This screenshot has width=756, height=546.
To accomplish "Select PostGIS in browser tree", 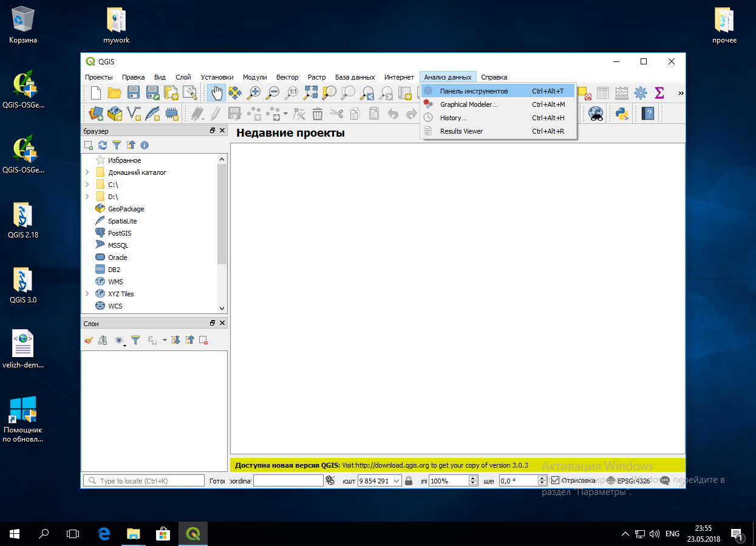I will click(120, 233).
